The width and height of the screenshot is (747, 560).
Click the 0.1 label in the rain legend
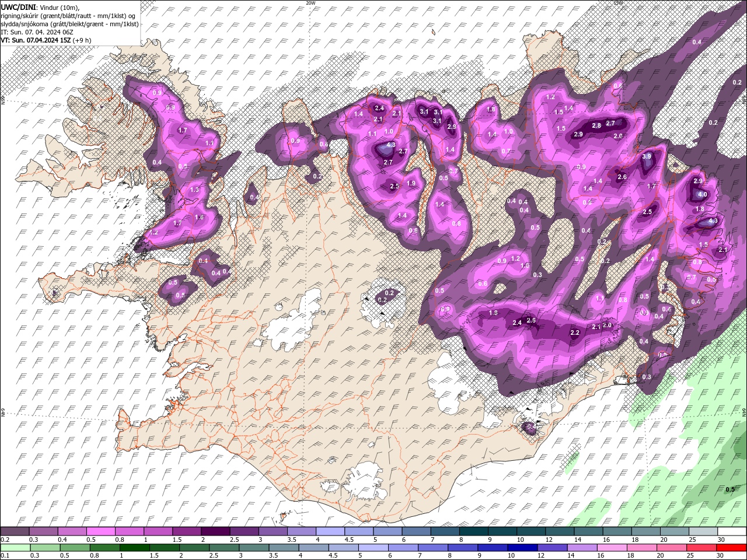click(4, 556)
